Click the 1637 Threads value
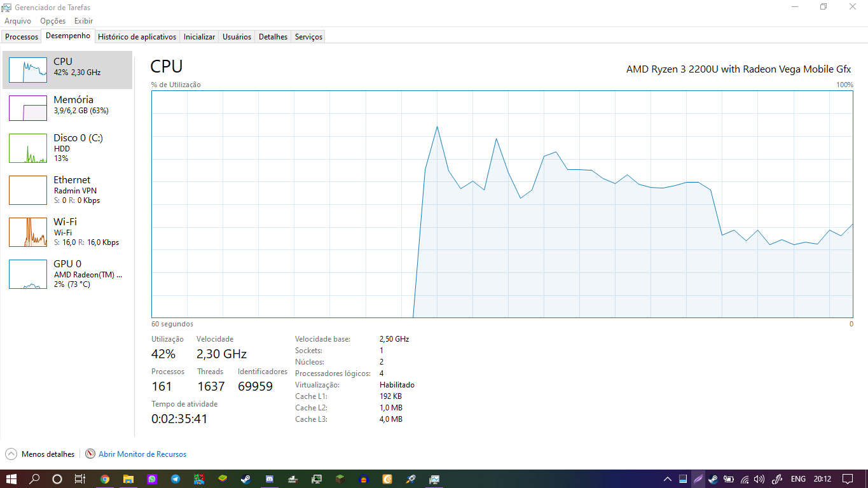Viewport: 868px width, 488px height. 211,386
